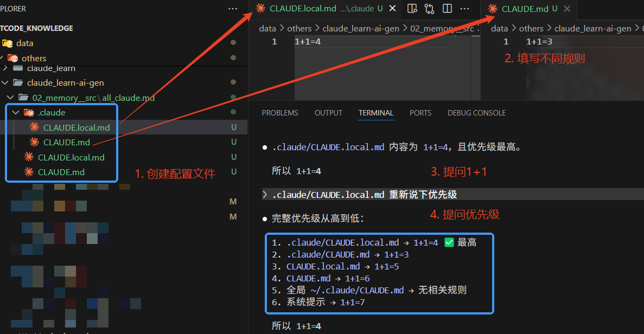Click '02_memory__src' breadcrumb in left editor

[442, 28]
